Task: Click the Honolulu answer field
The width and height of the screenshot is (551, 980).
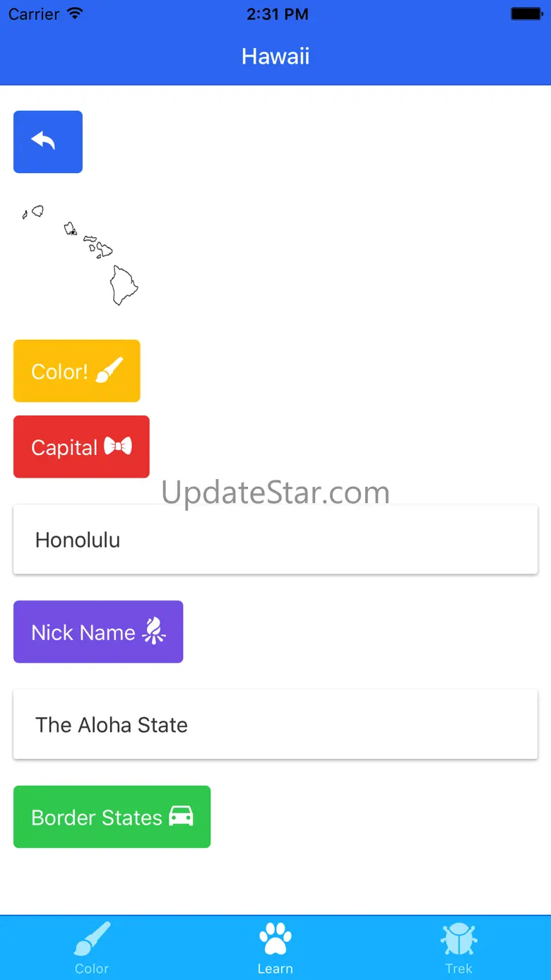Action: [275, 540]
